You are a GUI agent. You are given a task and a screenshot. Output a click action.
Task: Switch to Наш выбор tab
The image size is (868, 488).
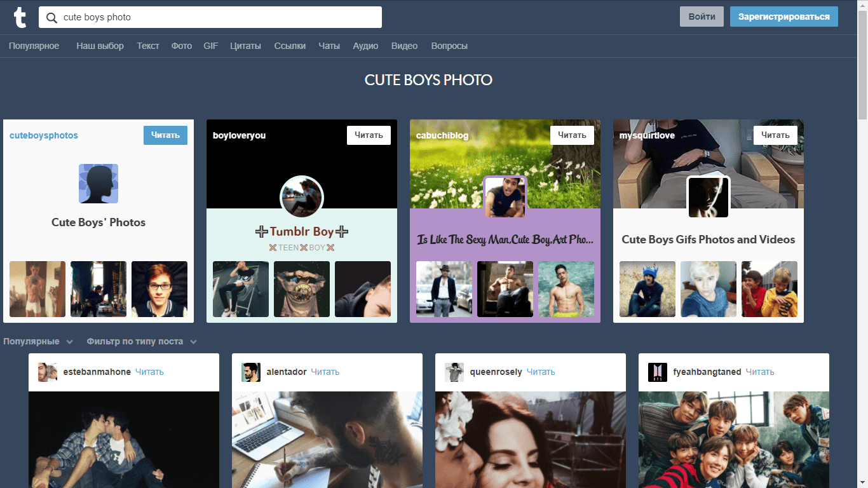point(100,46)
